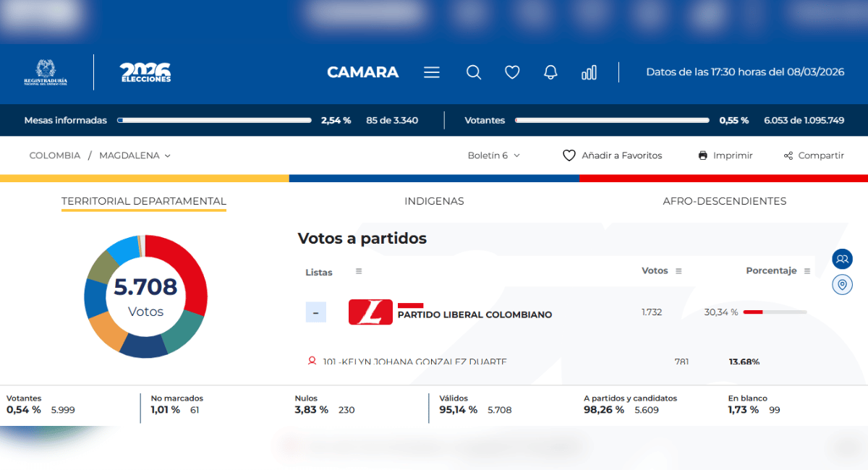Click the search magnifier icon
Image resolution: width=868 pixels, height=470 pixels.
(474, 72)
